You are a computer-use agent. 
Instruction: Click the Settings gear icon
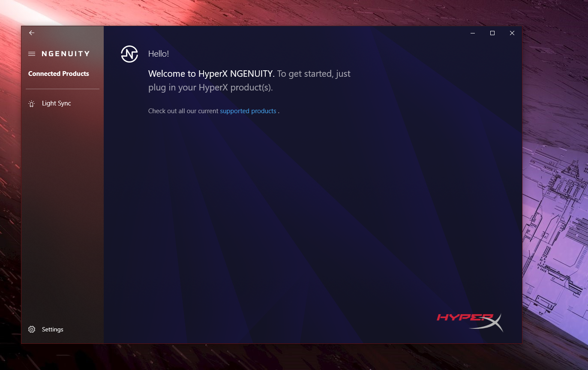pos(32,329)
